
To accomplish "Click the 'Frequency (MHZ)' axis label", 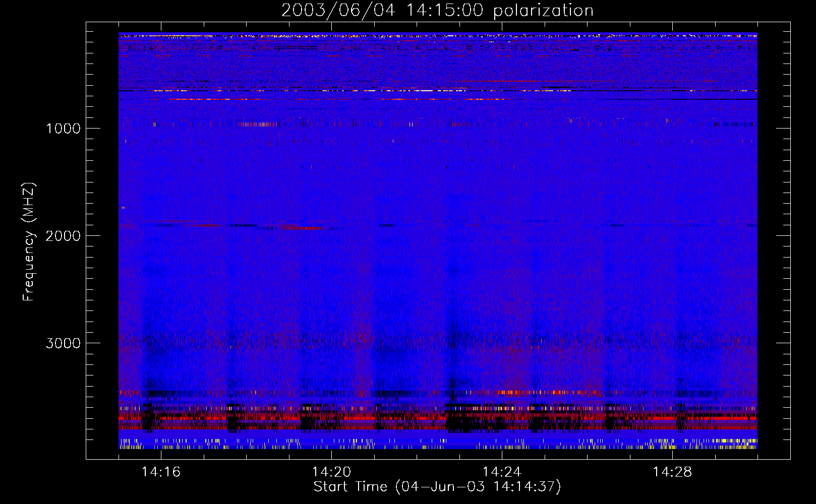I will click(x=29, y=242).
